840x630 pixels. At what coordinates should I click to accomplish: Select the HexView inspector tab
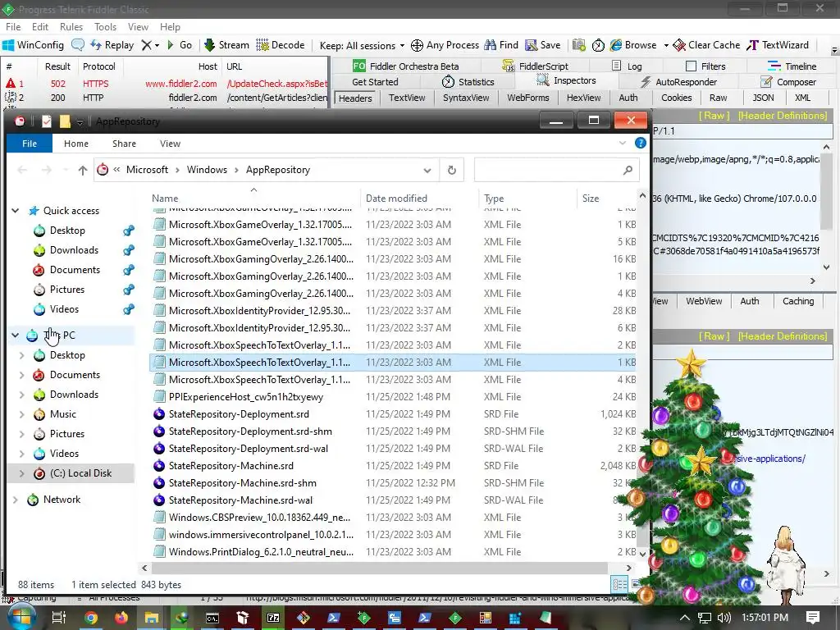(x=583, y=98)
